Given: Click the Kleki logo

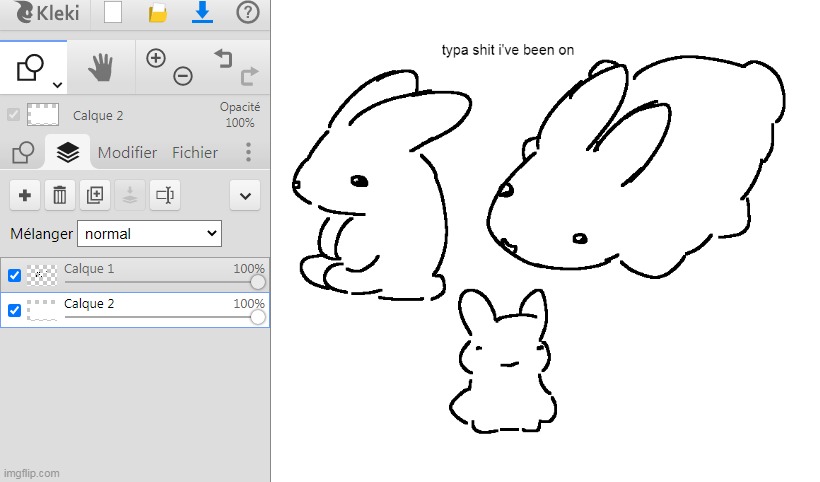Looking at the screenshot, I should 47,13.
